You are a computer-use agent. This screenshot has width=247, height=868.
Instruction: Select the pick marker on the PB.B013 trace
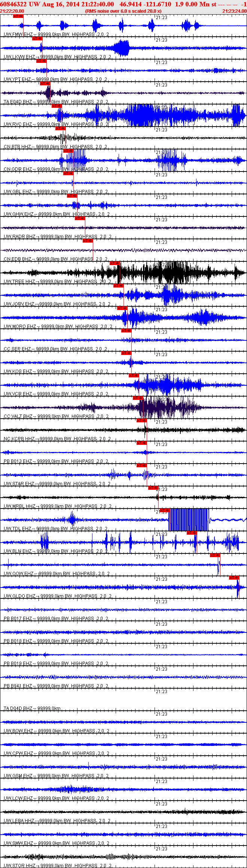[141, 443]
